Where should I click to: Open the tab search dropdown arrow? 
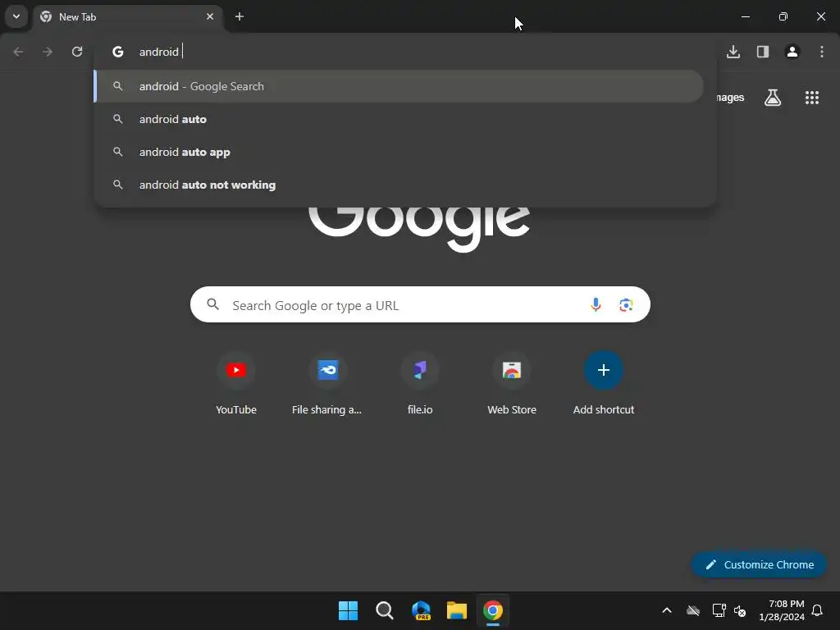16,16
